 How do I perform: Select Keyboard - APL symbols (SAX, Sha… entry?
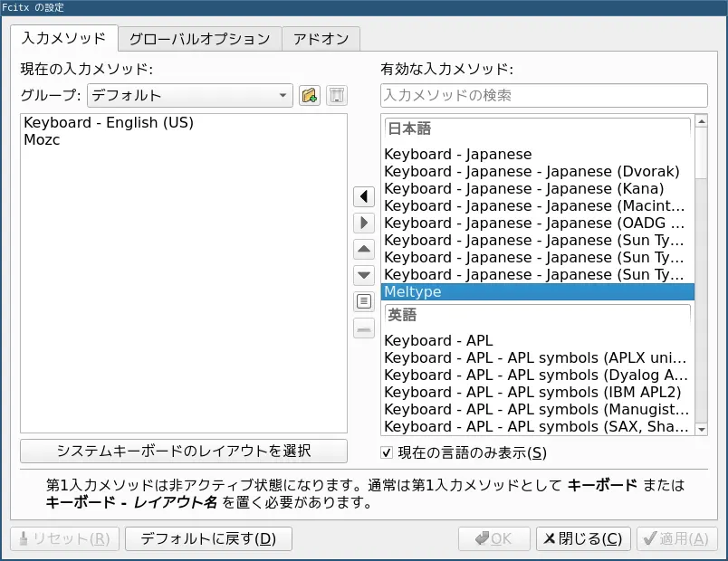(538, 426)
